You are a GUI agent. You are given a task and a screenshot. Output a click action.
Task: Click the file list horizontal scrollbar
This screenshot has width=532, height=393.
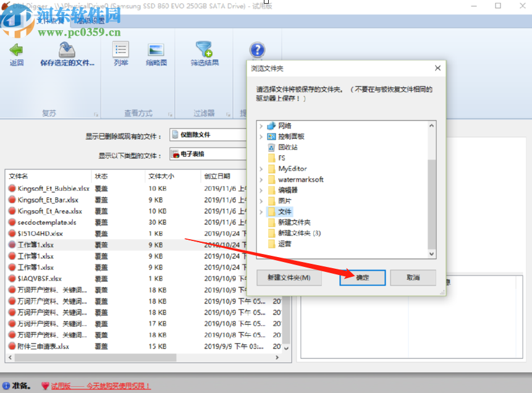(x=143, y=357)
